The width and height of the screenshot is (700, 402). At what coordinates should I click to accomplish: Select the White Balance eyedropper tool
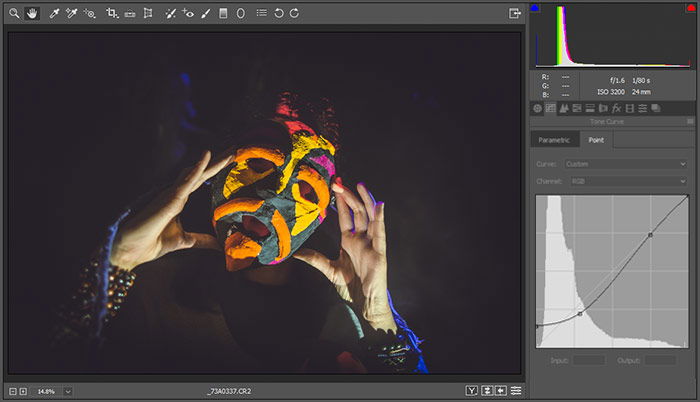click(x=54, y=13)
